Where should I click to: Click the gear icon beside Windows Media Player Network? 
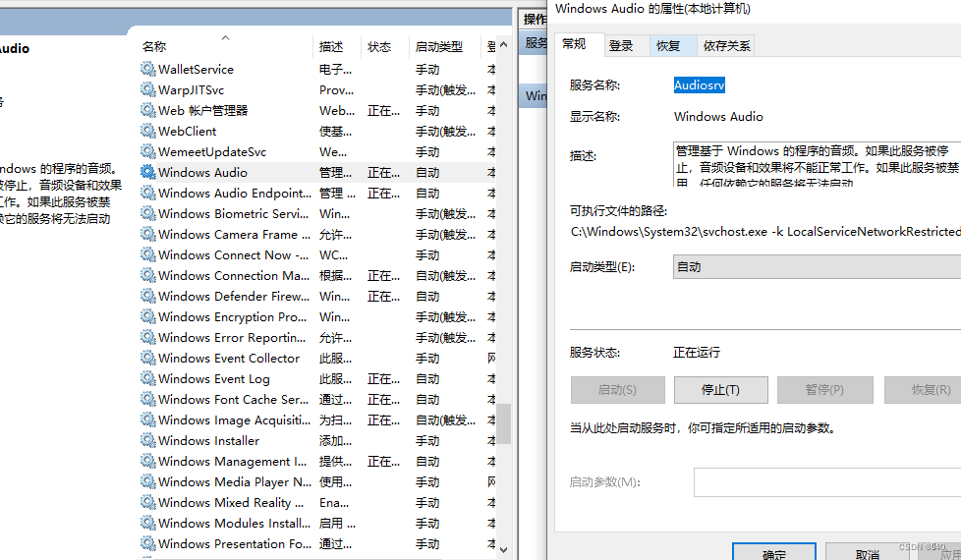[147, 481]
